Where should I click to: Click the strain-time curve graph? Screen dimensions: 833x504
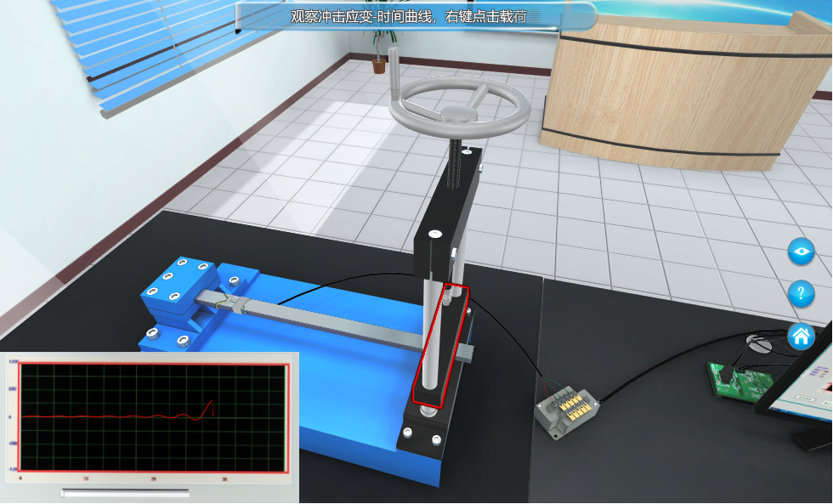point(155,417)
